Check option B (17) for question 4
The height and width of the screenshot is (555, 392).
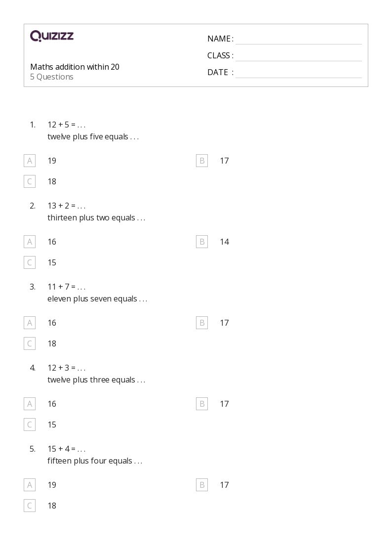[202, 404]
